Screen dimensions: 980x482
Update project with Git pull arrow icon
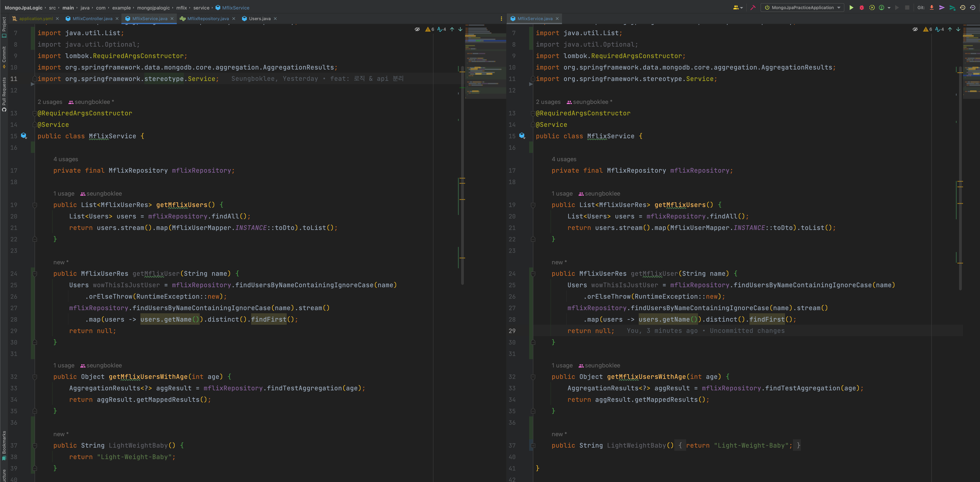932,8
